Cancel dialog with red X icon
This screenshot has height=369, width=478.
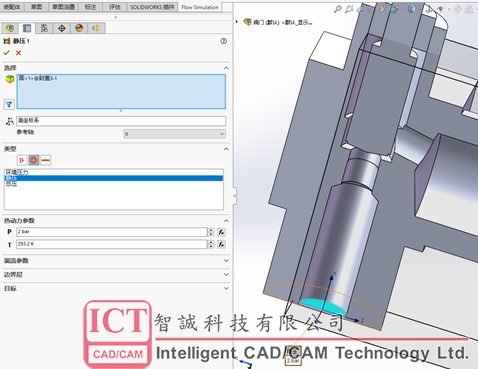tap(18, 53)
